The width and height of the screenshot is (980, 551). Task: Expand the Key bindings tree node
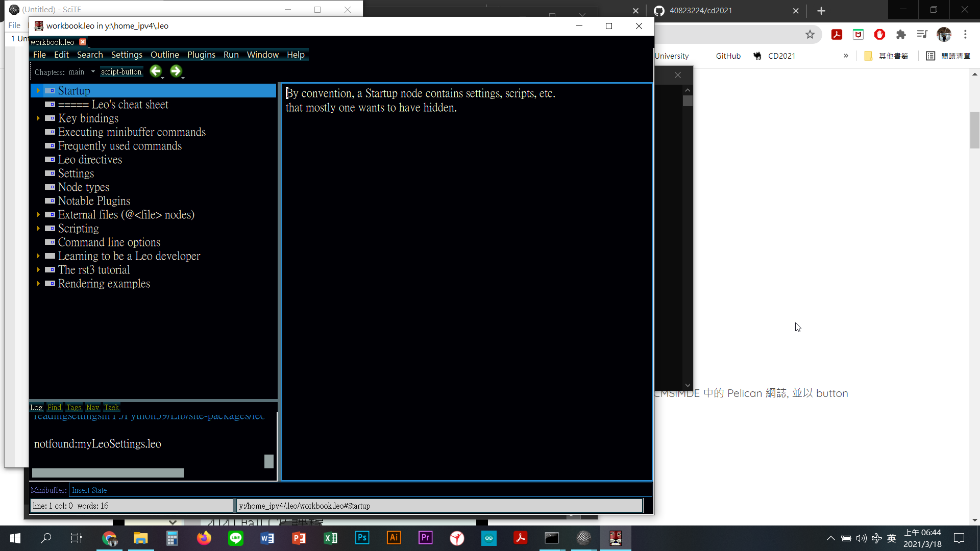[x=38, y=118]
